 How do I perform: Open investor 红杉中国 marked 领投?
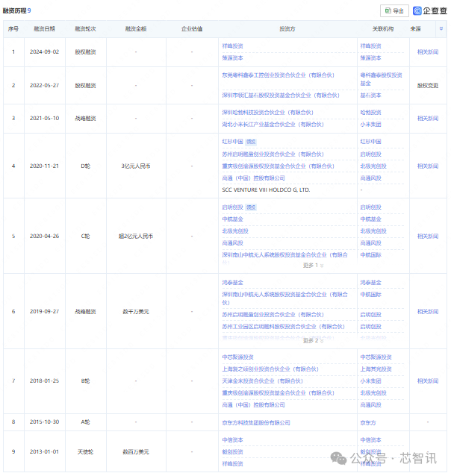click(232, 142)
